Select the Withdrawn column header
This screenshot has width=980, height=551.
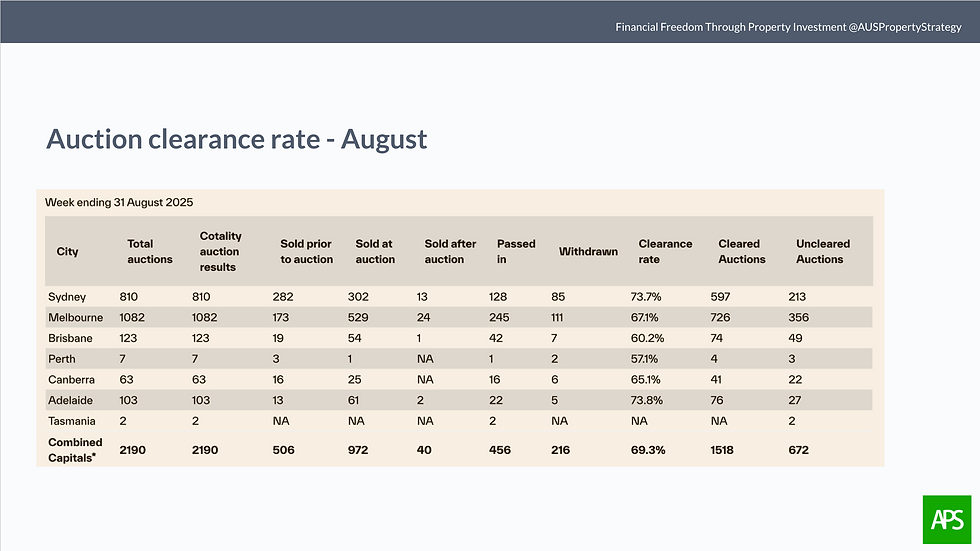[588, 251]
